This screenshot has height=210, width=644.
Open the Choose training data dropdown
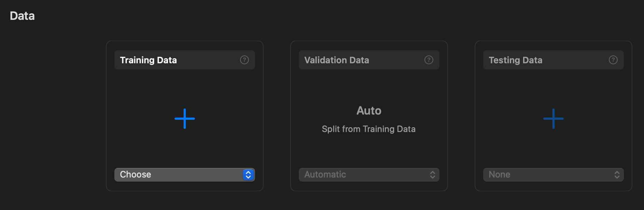pyautogui.click(x=178, y=175)
